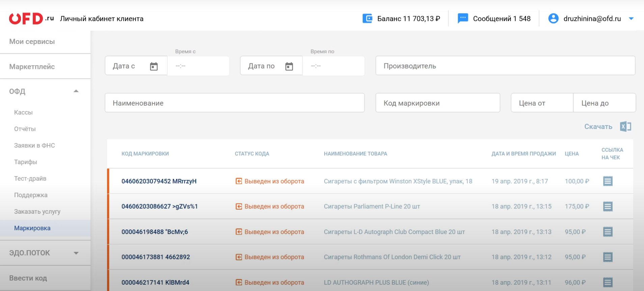Click the Наименование input field
The width and height of the screenshot is (644, 291).
(x=235, y=103)
